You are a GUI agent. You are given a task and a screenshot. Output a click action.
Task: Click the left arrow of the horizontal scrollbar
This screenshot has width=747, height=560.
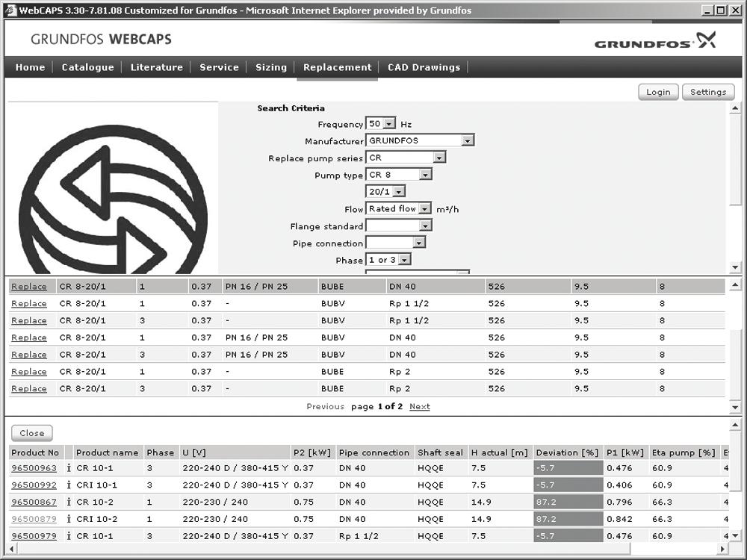point(11,549)
